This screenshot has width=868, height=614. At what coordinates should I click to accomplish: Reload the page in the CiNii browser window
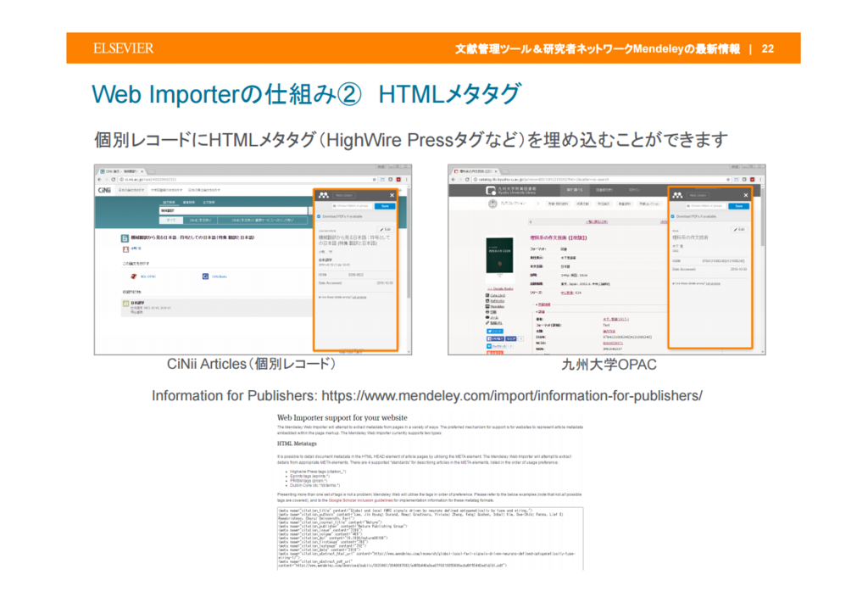tap(114, 180)
